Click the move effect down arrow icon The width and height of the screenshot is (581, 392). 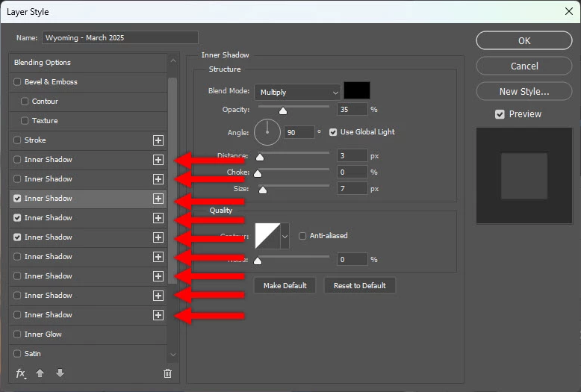[60, 373]
